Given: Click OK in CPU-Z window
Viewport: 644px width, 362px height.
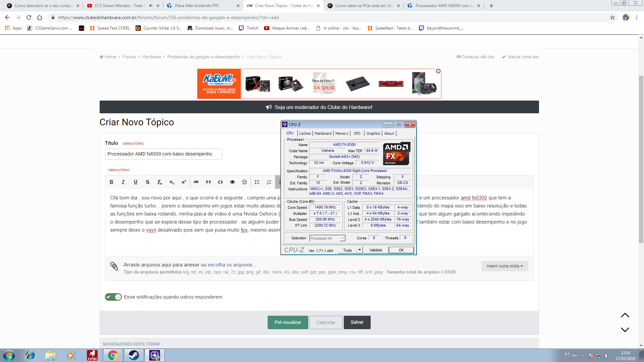Looking at the screenshot, I should 401,250.
